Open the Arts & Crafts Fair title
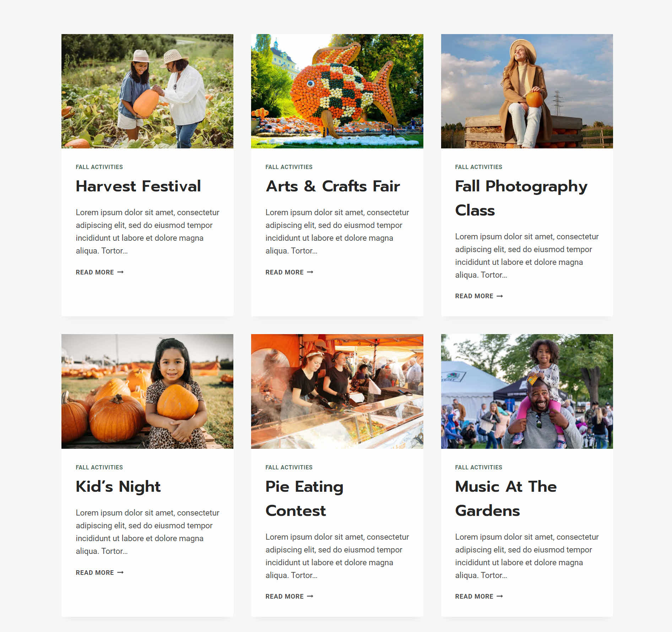This screenshot has height=632, width=672. (x=332, y=186)
